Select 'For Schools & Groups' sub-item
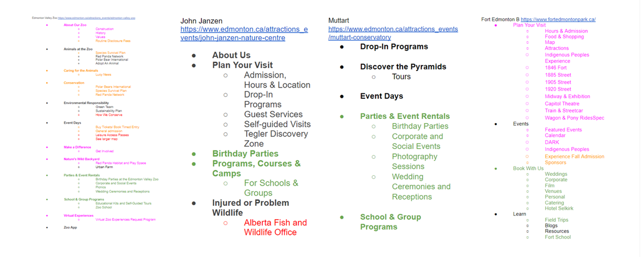 (271, 188)
